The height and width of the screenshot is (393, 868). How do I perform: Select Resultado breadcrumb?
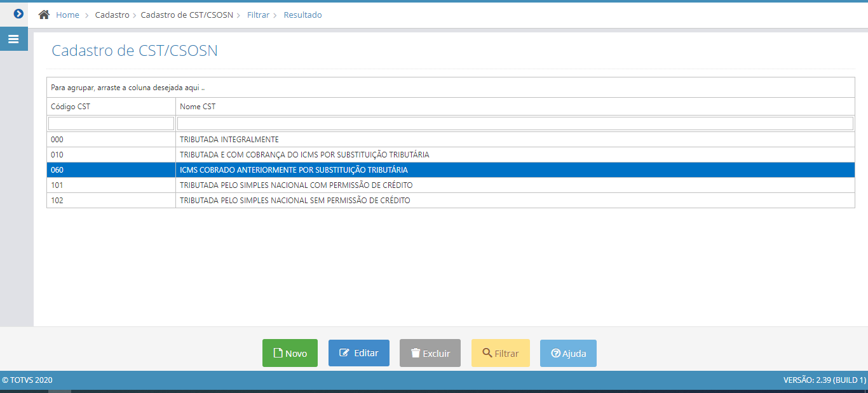click(x=302, y=15)
